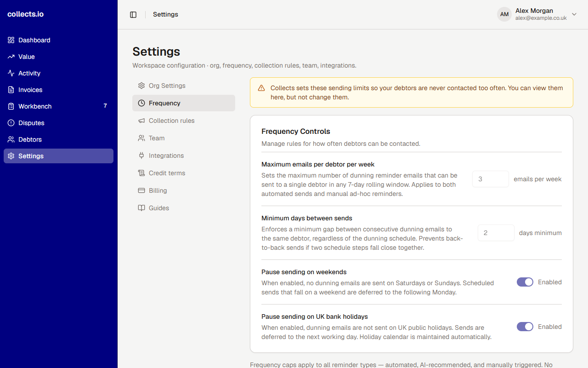The image size is (588, 368).
Task: Open the Collection rules section
Action: pyautogui.click(x=184, y=121)
